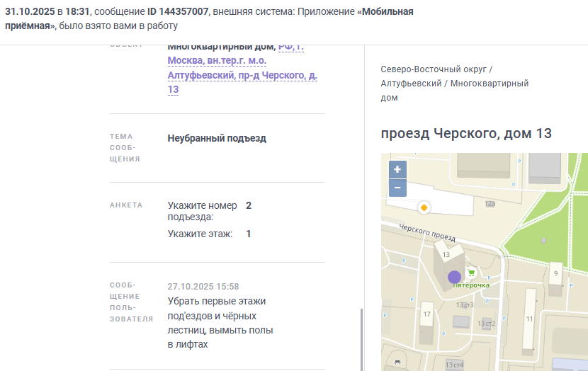
Task: Click the проезд Черского, дом 13 heading
Action: (x=466, y=133)
